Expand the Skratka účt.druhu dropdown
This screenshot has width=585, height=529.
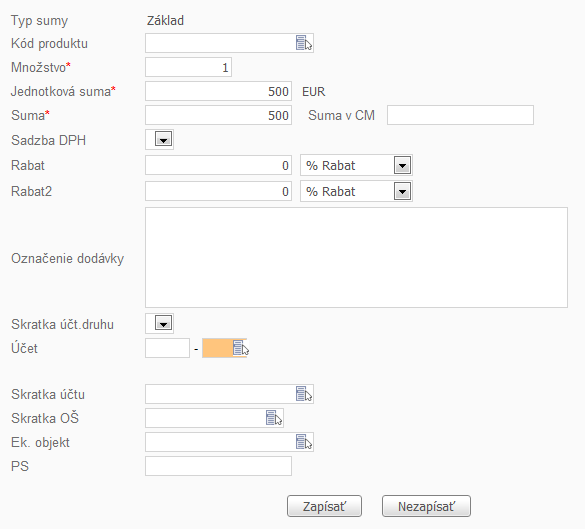click(163, 323)
